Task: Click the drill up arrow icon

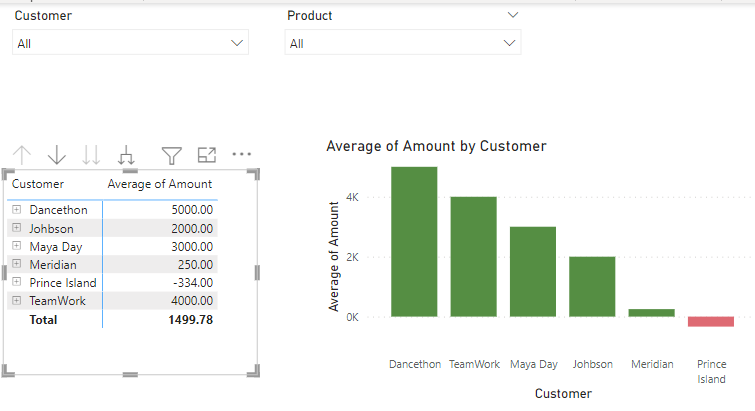Action: tap(22, 155)
